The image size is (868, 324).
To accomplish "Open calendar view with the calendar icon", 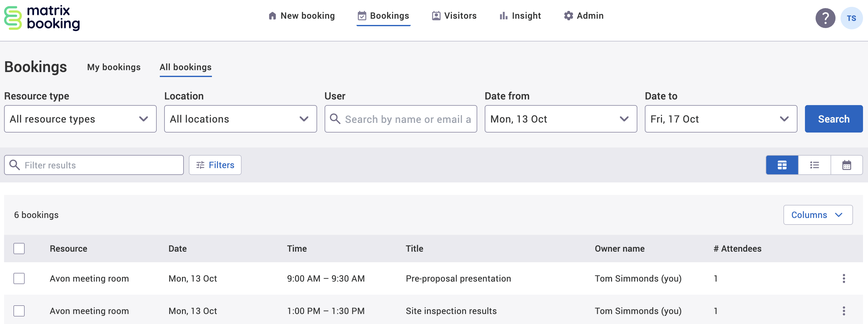I will (x=847, y=165).
